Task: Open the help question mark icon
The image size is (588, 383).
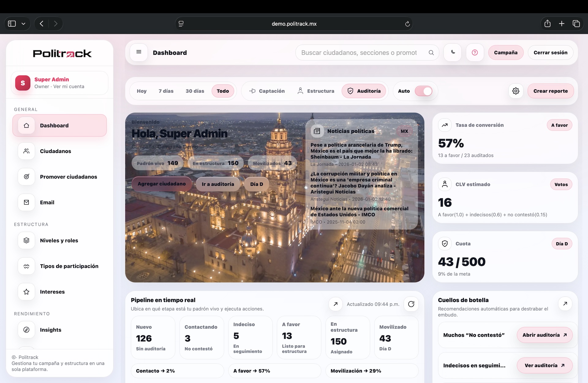Action: (475, 52)
